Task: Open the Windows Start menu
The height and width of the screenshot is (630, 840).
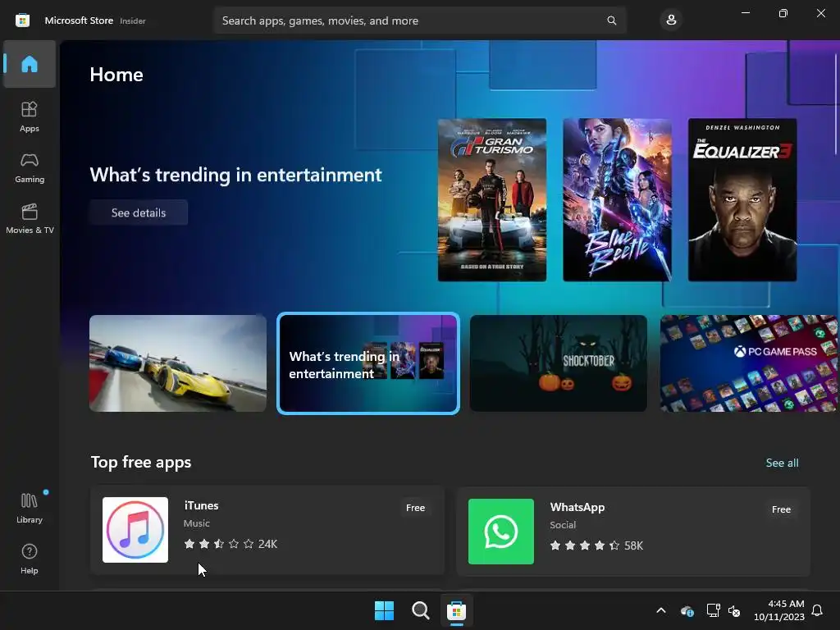Action: coord(384,610)
